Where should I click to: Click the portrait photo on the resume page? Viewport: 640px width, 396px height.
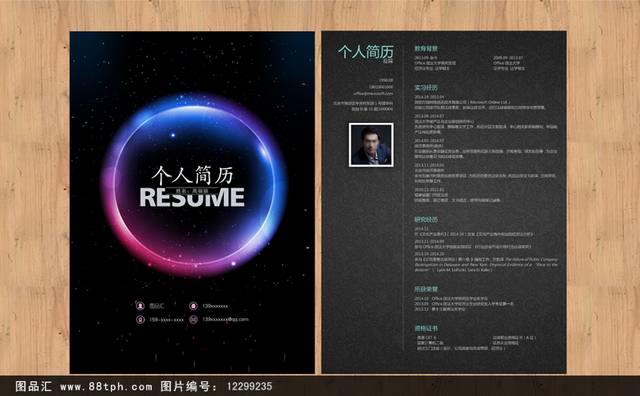[371, 145]
